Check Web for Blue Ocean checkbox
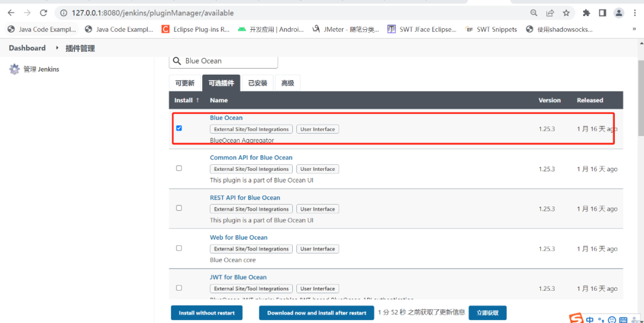The height and width of the screenshot is (323, 644). 179,248
